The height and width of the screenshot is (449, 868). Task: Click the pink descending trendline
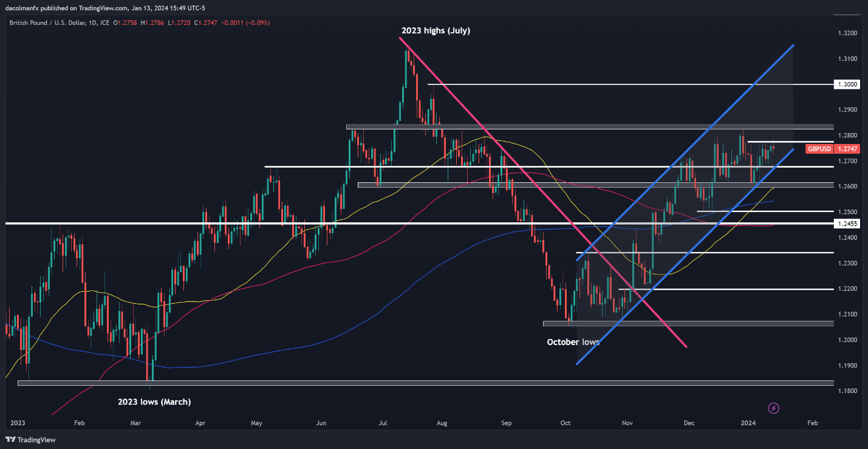tap(542, 192)
